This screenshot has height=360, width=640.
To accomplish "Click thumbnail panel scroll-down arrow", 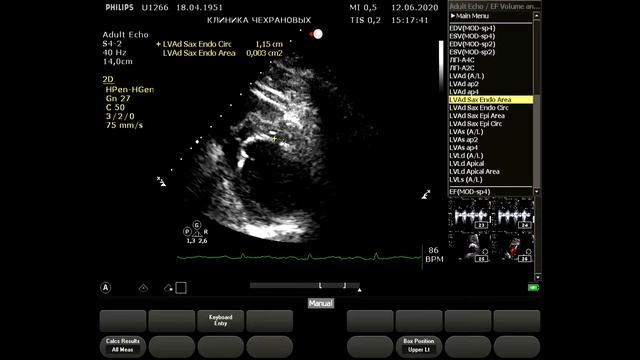I will point(538,277).
